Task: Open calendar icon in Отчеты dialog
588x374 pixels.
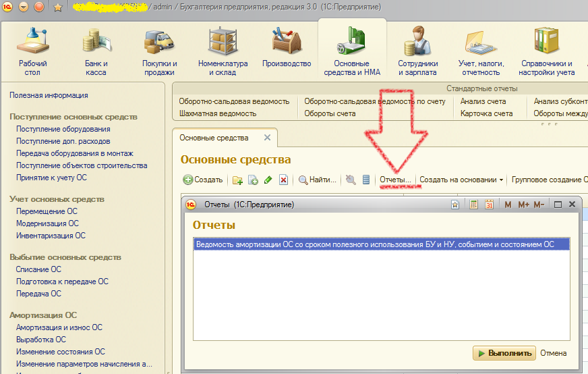Action: tap(489, 205)
